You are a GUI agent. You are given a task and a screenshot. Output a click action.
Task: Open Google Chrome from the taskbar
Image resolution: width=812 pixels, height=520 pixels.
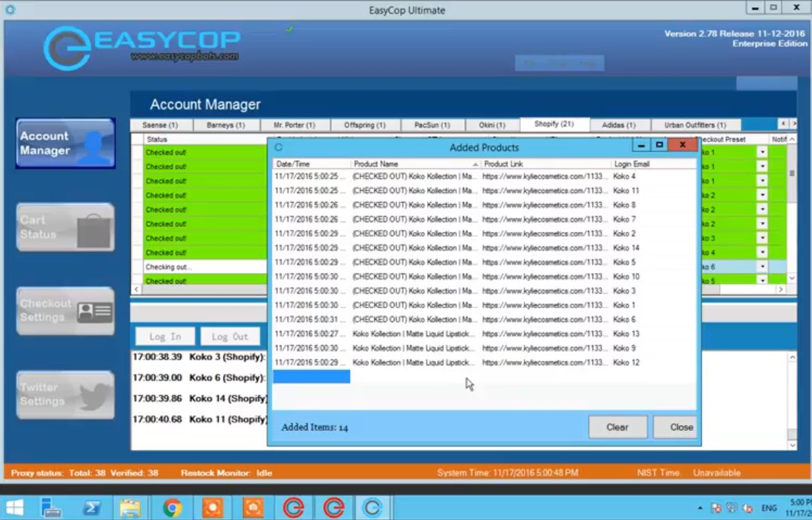[x=172, y=508]
